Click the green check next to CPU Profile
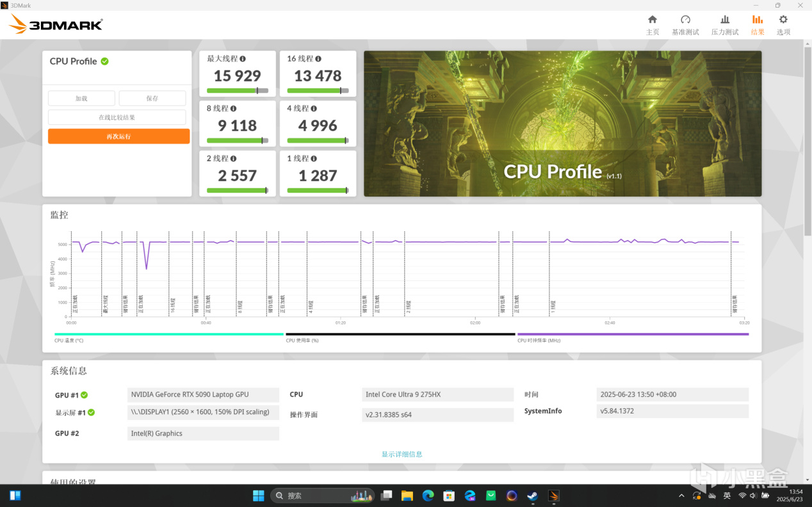 click(104, 61)
